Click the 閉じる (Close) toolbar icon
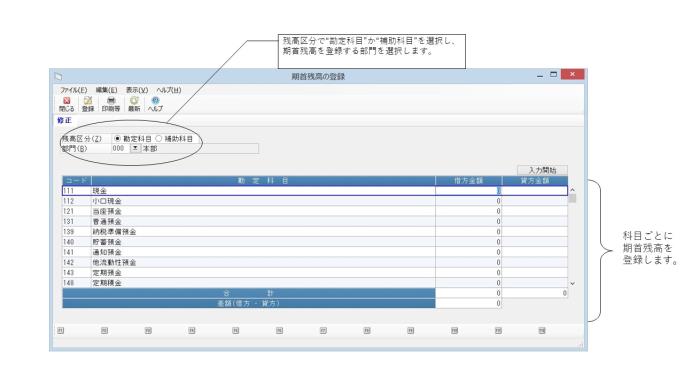Viewport: 684px width, 385px height. (x=66, y=104)
